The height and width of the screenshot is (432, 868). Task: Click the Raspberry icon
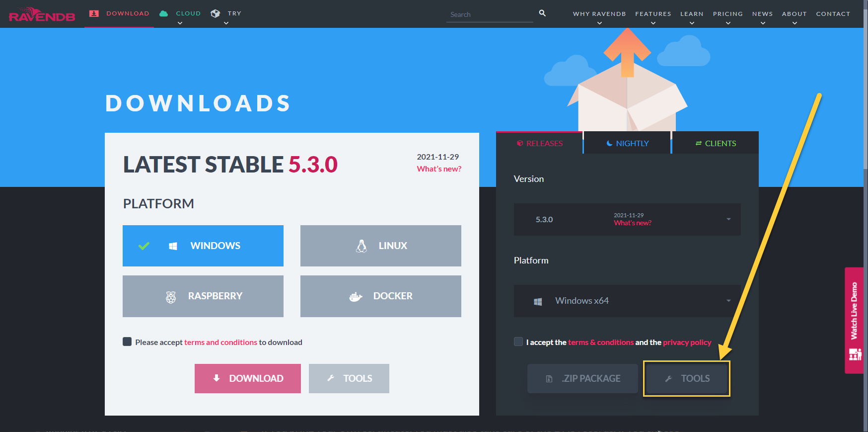(171, 297)
